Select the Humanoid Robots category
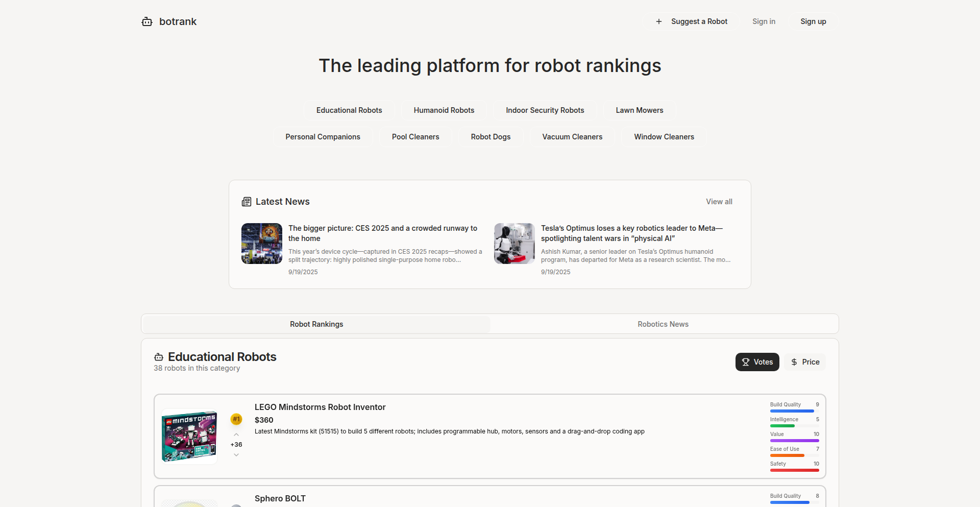Image resolution: width=980 pixels, height=507 pixels. [444, 110]
